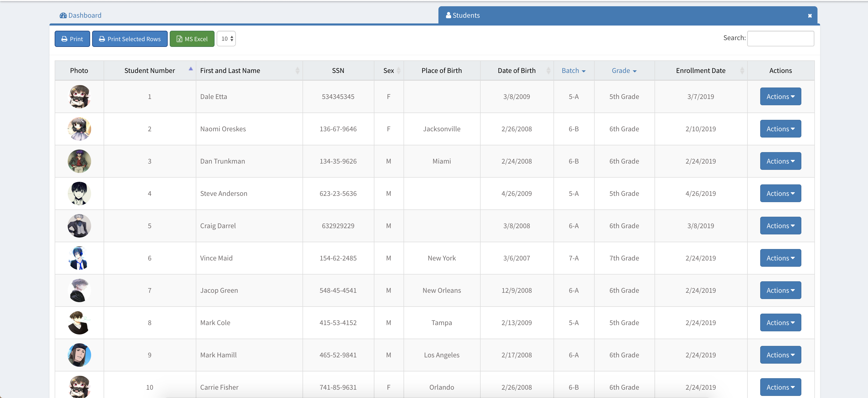Open Actions menu for Dale Etta
This screenshot has height=398, width=868.
tap(780, 96)
